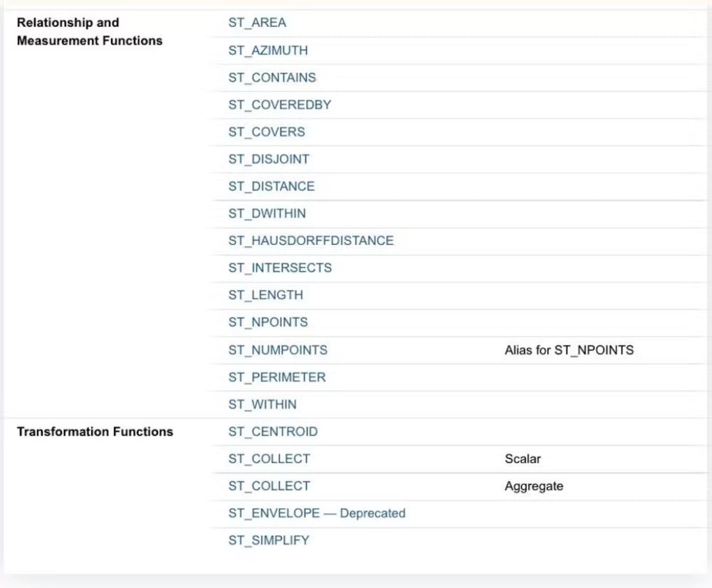Open the ST_COVEREDBY link
This screenshot has height=588, width=712.
pos(280,105)
